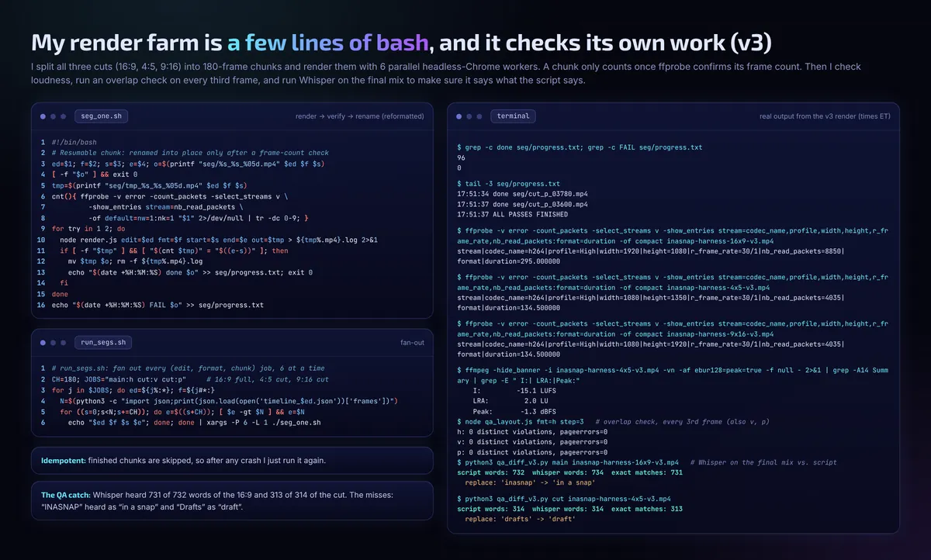Click the "tmp=$(printf" assignment line

149,185
